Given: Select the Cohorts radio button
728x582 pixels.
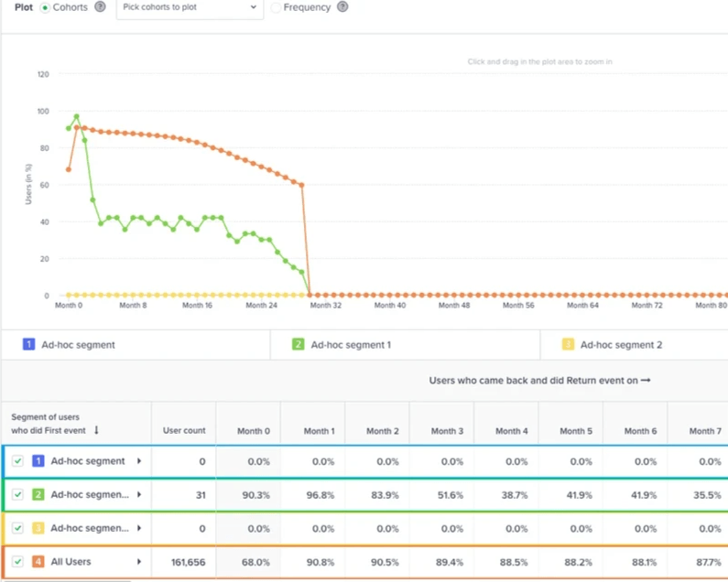Looking at the screenshot, I should coord(45,8).
